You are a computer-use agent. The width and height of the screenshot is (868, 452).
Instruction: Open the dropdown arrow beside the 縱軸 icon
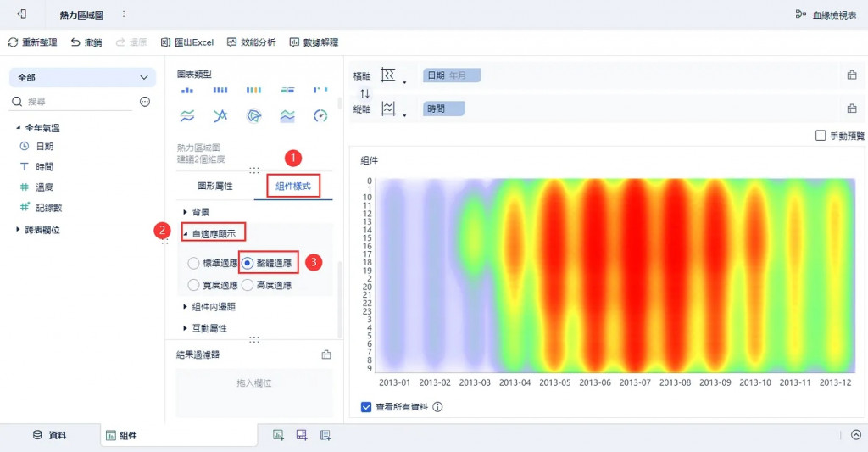click(404, 116)
